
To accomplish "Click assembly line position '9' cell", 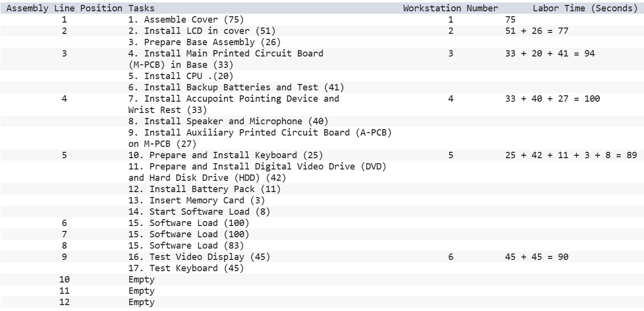I will (64, 257).
